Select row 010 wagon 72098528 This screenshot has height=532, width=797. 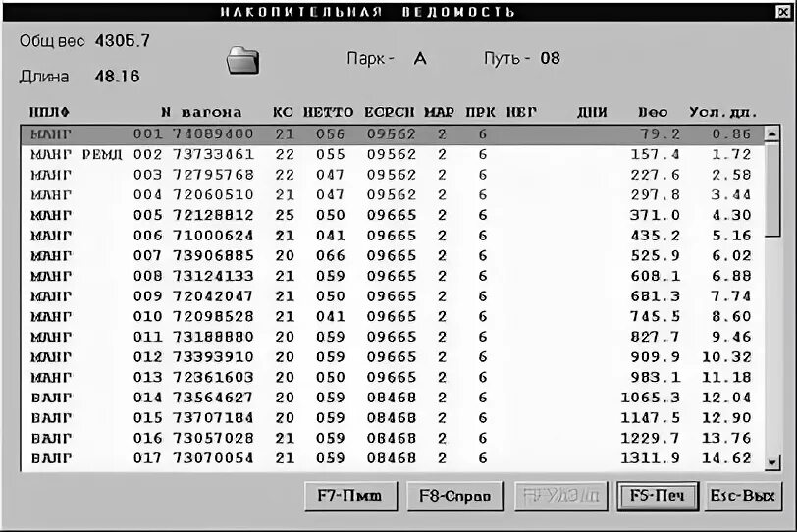pyautogui.click(x=393, y=317)
